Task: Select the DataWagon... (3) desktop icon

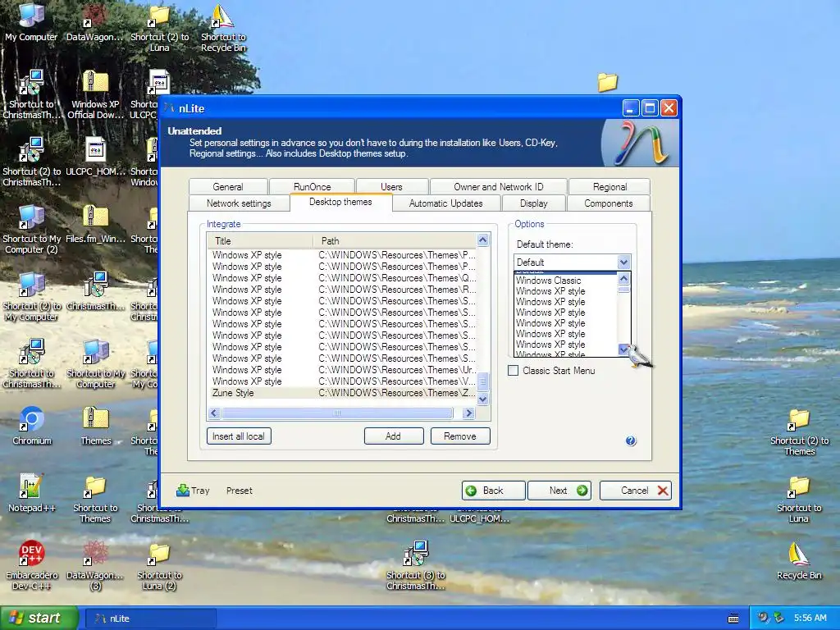Action: pyautogui.click(x=95, y=566)
